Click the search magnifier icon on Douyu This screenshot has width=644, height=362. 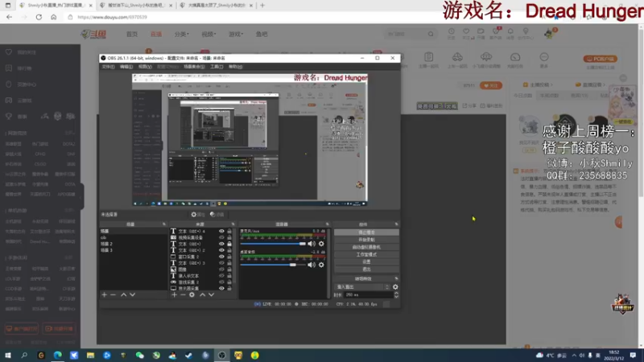pos(431,34)
